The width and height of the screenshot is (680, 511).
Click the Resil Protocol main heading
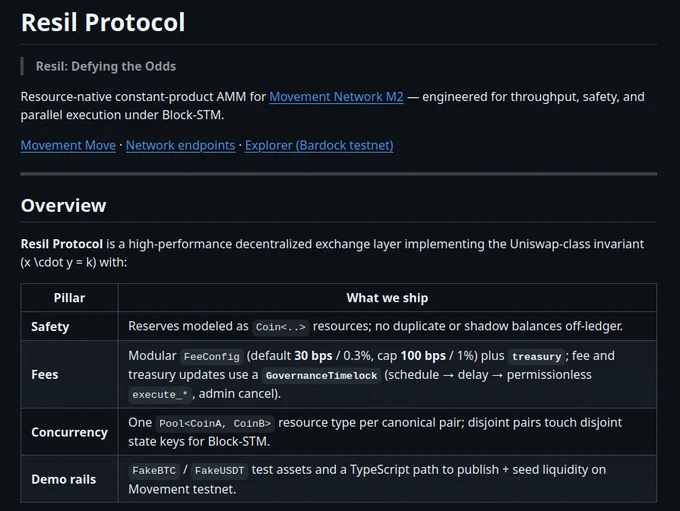[x=103, y=23]
